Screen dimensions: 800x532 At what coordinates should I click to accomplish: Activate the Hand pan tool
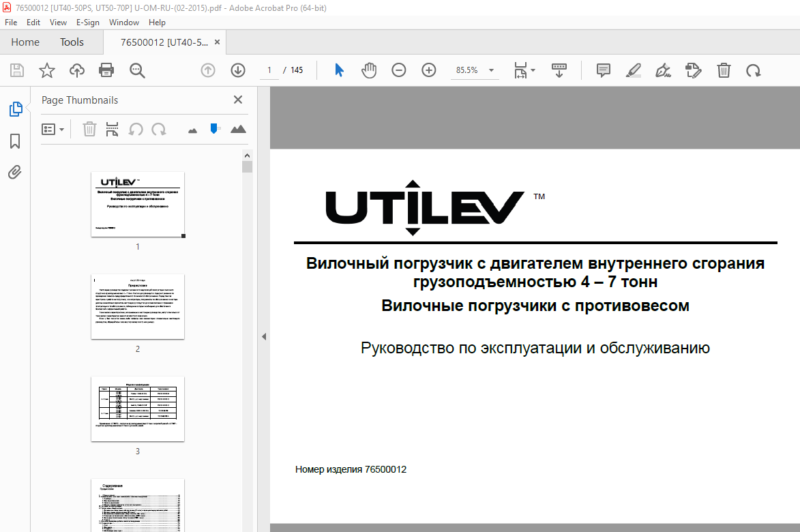click(368, 70)
